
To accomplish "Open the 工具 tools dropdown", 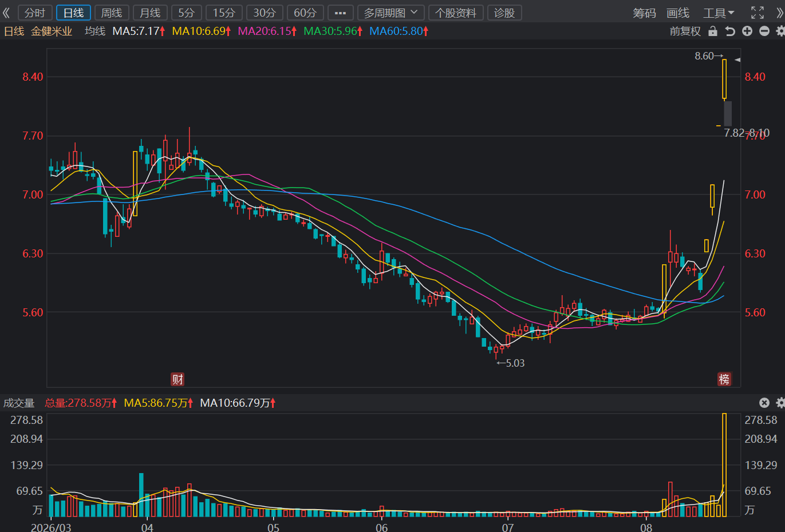I will point(719,13).
